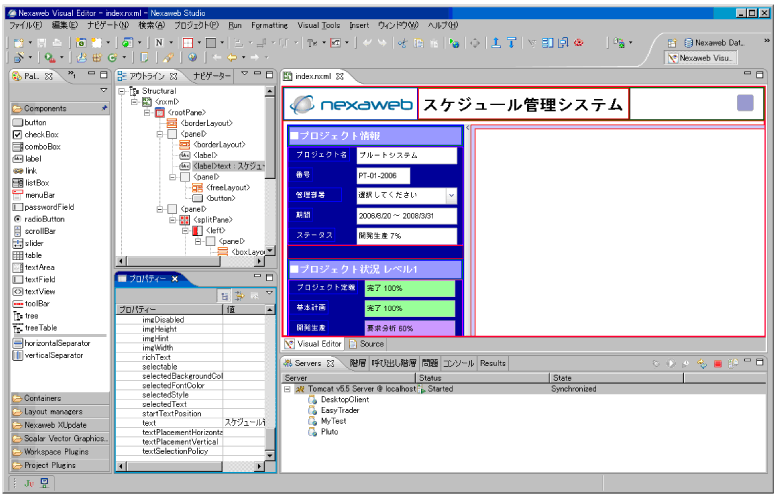This screenshot has width=780, height=495.
Task: Click the Print toolbar icon
Action: [x=58, y=43]
